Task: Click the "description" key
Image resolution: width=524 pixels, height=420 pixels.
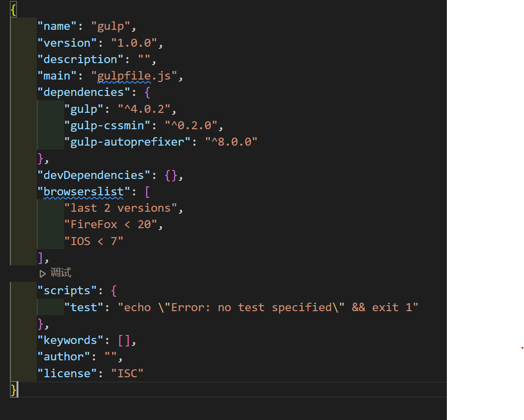Action: tap(81, 60)
